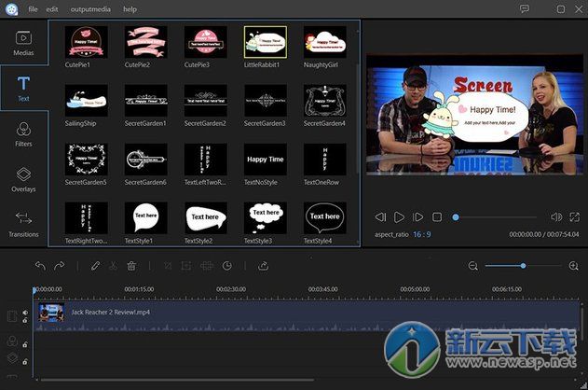Play the preview video
Viewport: 588px width, 390px height.
point(399,217)
